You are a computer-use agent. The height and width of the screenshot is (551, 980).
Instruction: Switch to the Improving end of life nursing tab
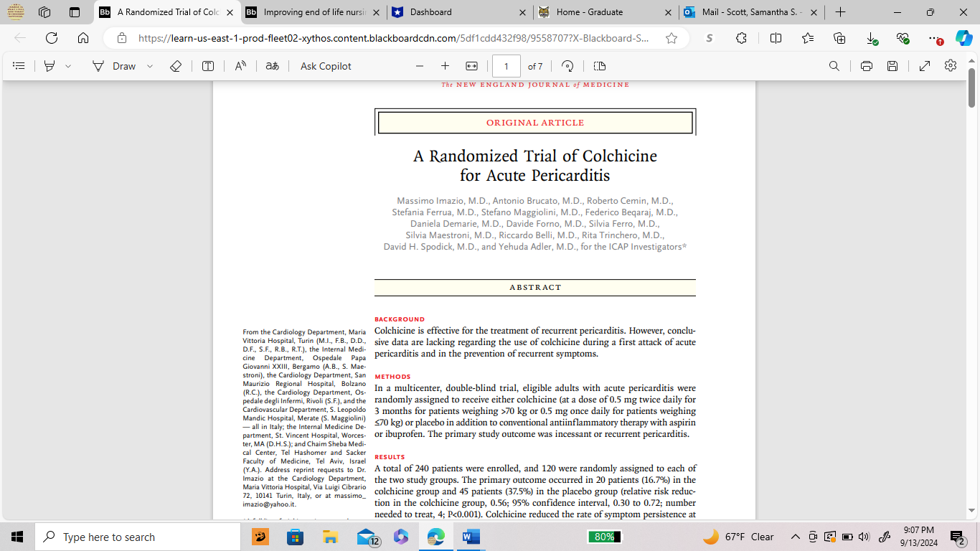pyautogui.click(x=313, y=12)
